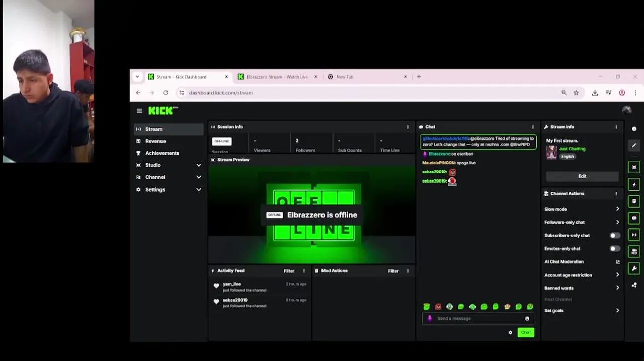
Task: Add a new browser tab with plus
Action: pos(419,77)
